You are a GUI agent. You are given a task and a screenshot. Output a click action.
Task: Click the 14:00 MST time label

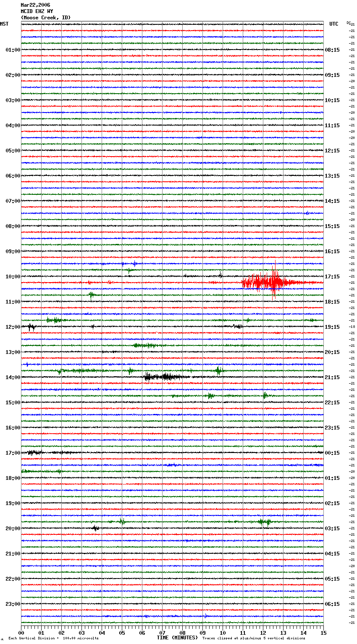(13, 377)
